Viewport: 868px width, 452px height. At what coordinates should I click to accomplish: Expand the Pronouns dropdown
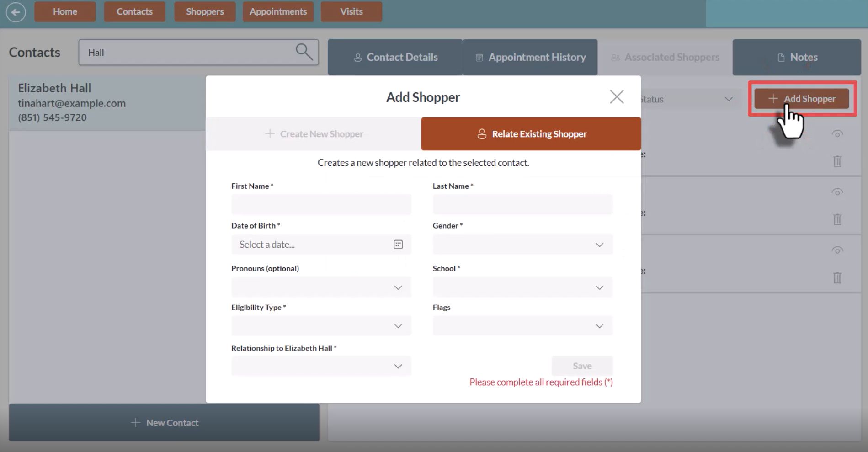pos(321,287)
